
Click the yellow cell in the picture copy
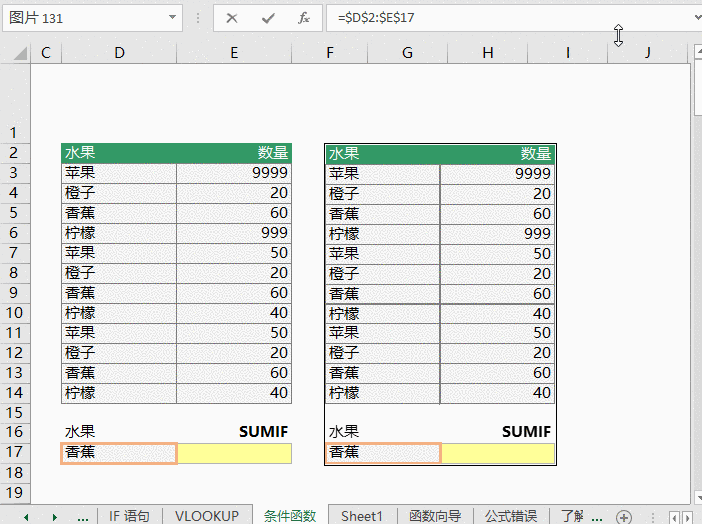(498, 453)
